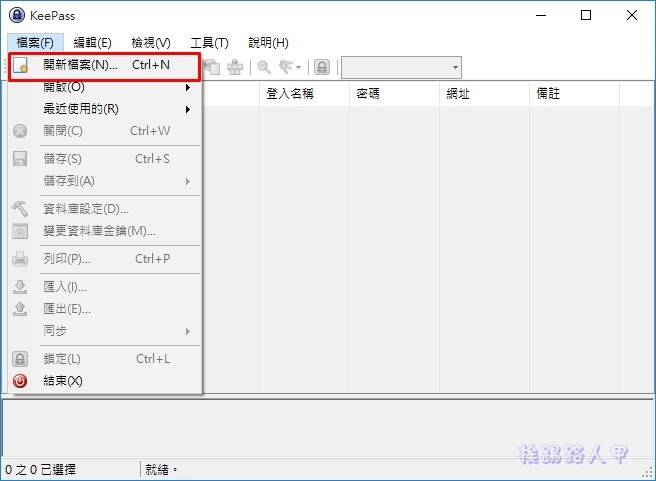The image size is (656, 481).
Task: Click the hammer icon beside 資料庫設定
Action: pos(20,209)
